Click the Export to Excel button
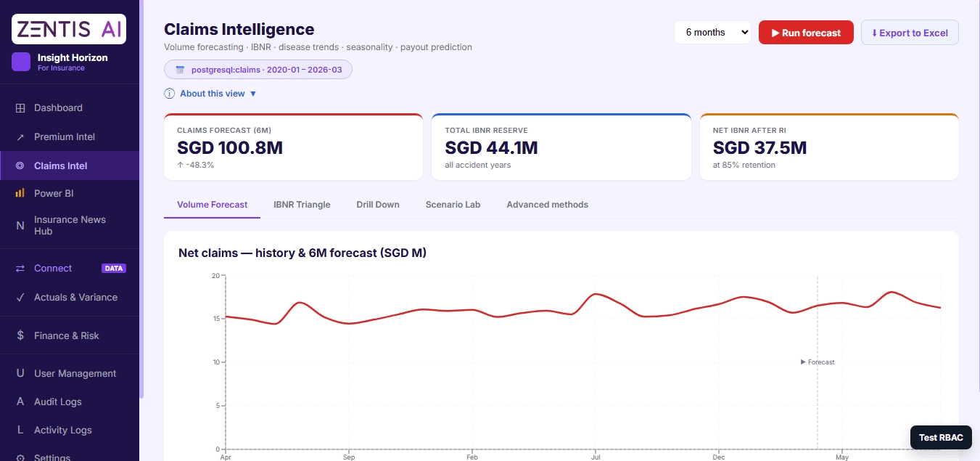 tap(910, 33)
